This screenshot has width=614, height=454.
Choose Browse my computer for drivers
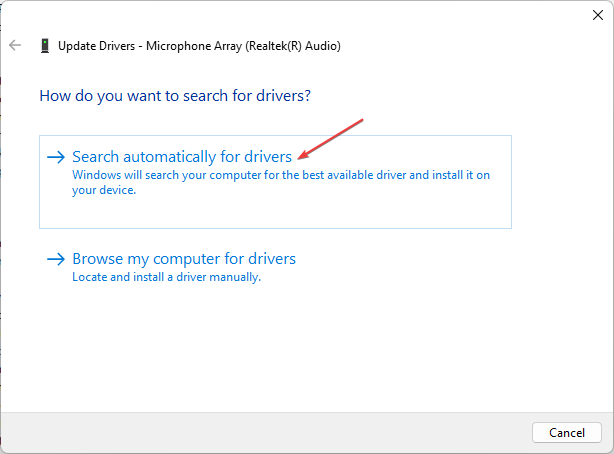(x=184, y=259)
